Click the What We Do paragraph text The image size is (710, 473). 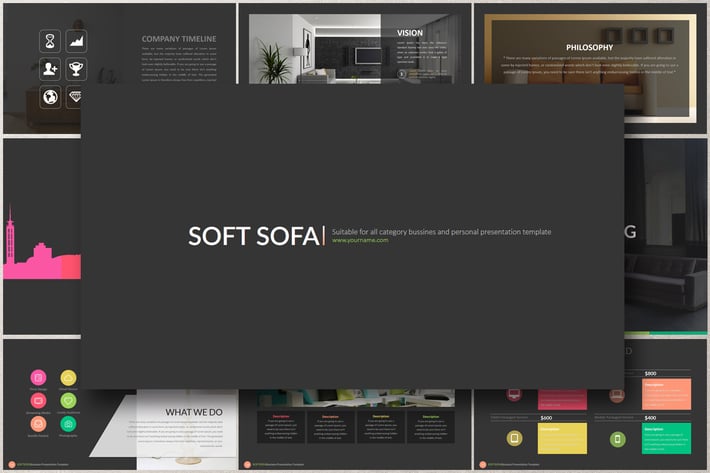click(176, 434)
